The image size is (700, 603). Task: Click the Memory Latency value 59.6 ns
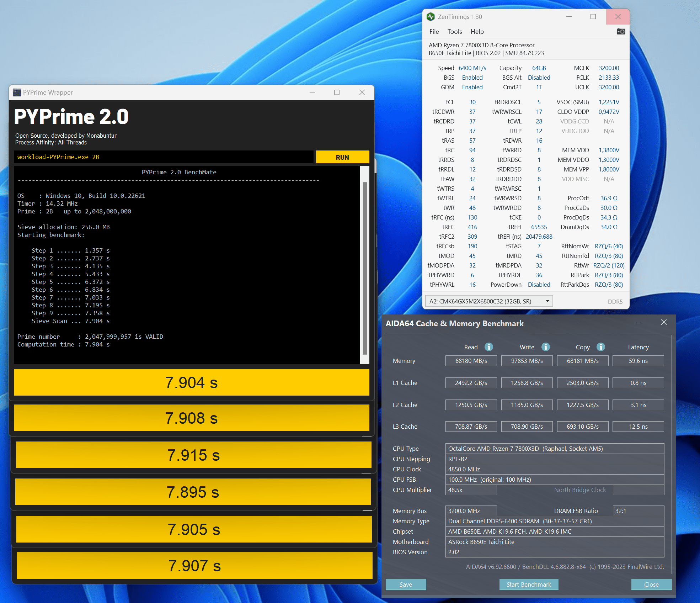pos(638,361)
